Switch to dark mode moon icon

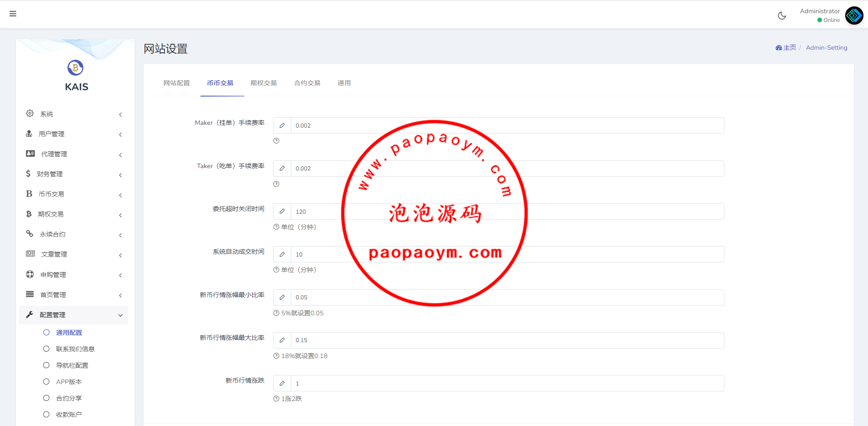pos(782,15)
